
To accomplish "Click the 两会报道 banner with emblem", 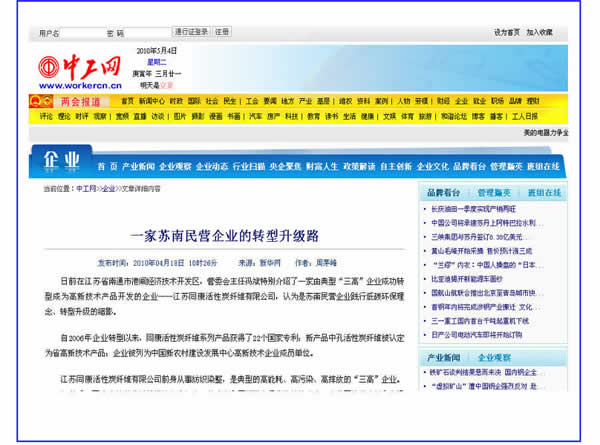I will coord(71,101).
